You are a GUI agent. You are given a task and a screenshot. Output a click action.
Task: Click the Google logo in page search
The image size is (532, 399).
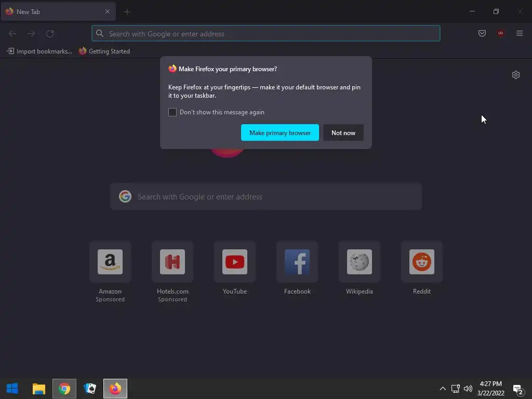125,196
